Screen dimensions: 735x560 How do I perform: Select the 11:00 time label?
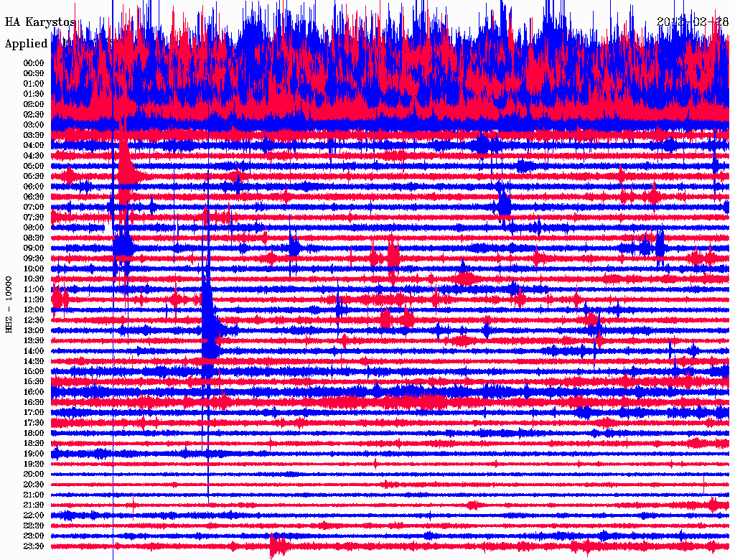coord(34,289)
